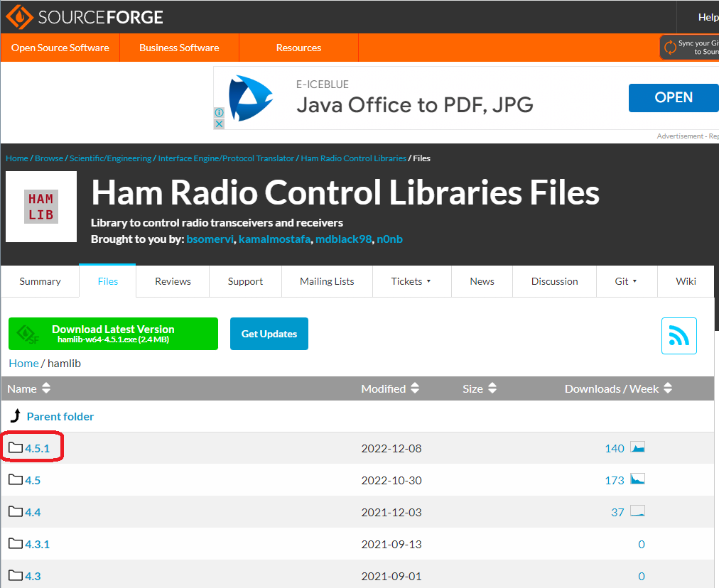View download stats chart for 4.4
Screen dimensions: 719x588
coord(637,511)
